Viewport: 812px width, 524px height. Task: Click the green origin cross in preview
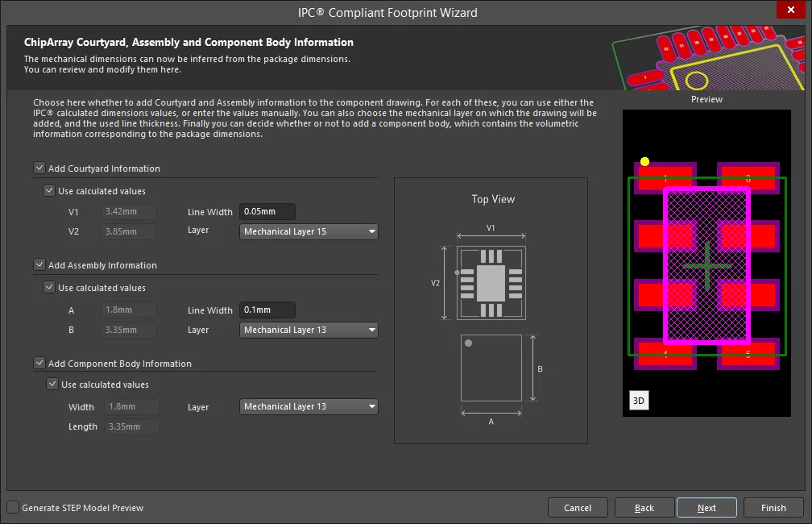pos(707,266)
